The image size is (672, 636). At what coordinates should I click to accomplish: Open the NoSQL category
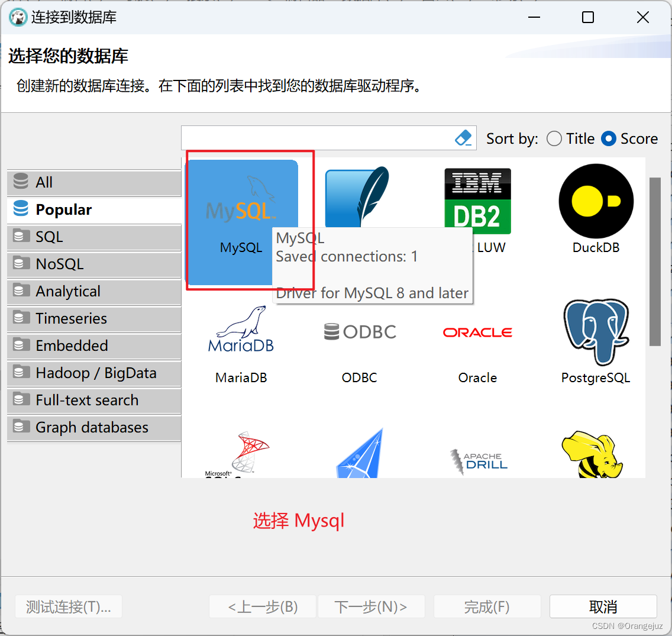click(94, 264)
